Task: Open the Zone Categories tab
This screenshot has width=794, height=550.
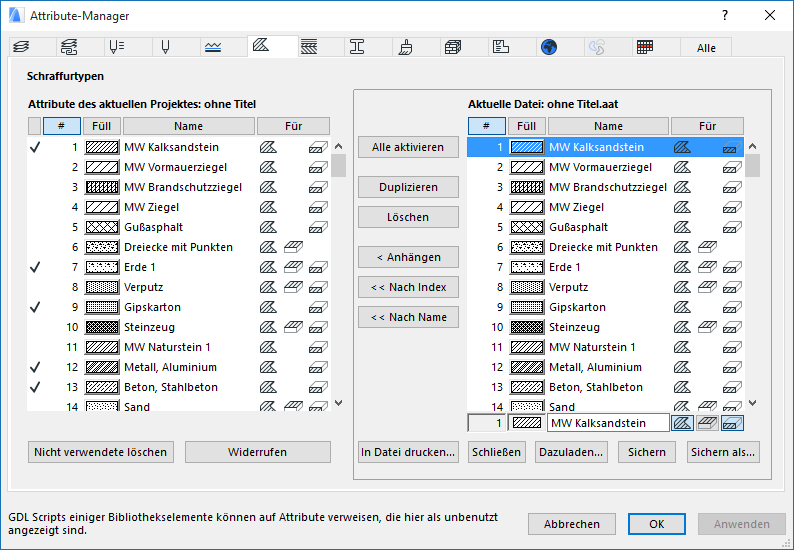Action: (501, 47)
